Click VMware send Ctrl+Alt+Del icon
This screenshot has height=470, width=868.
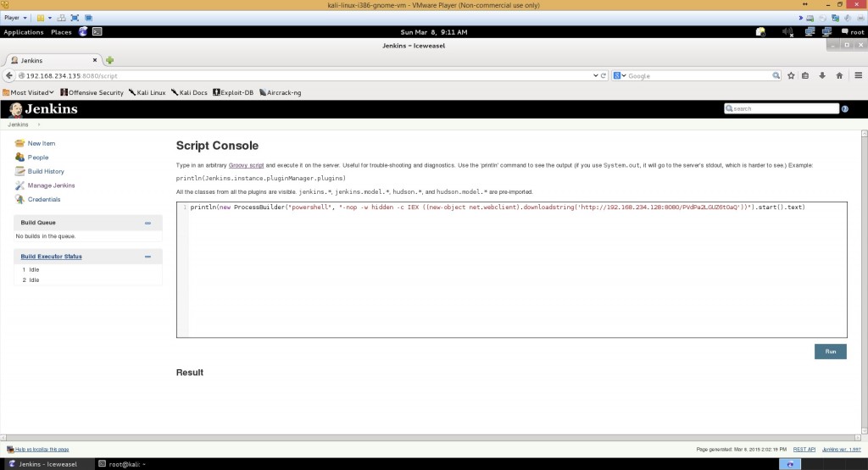[61, 18]
